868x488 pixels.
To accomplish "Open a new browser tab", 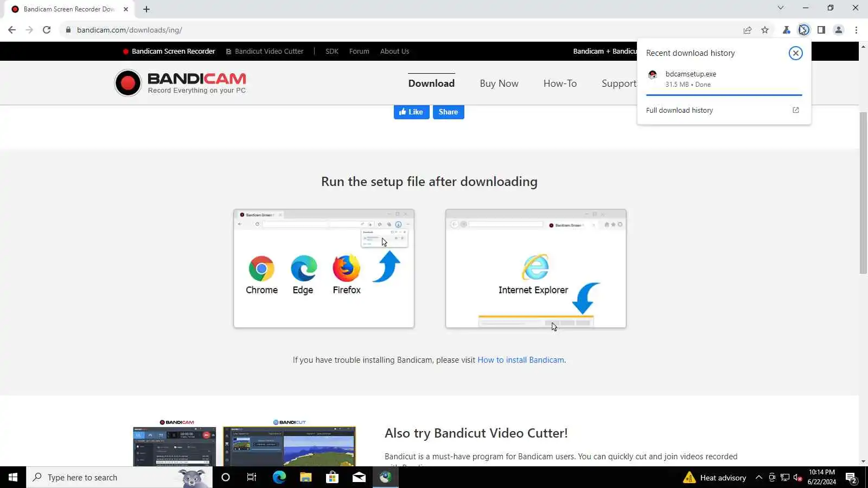I will (146, 9).
